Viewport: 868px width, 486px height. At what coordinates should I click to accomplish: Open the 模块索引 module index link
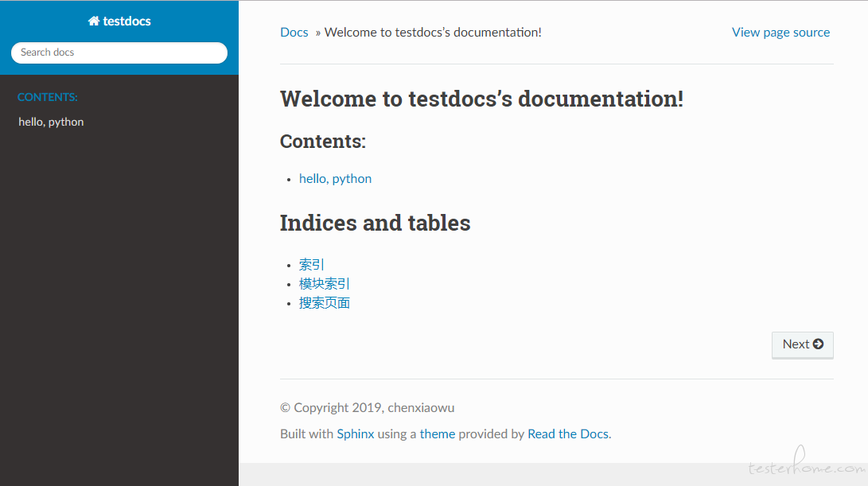(325, 284)
